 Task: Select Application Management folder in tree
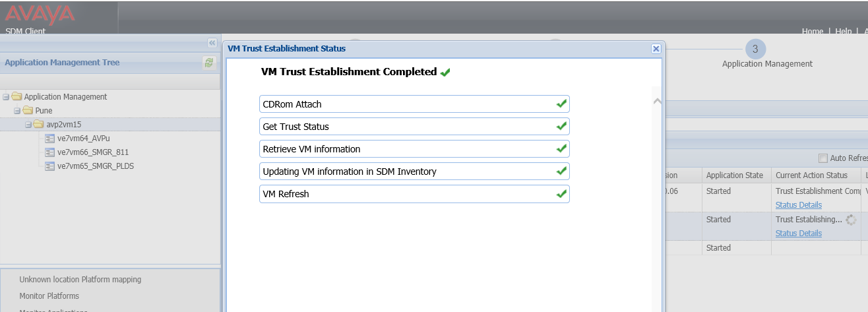click(65, 97)
